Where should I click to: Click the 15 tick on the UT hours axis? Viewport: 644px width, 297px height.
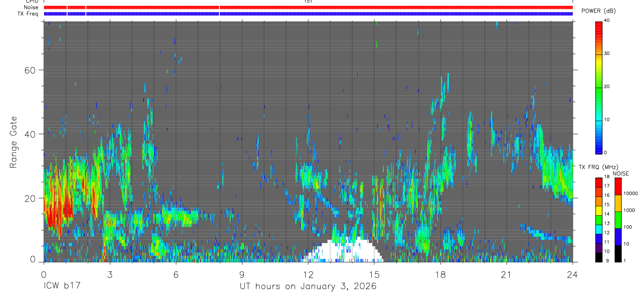pos(374,274)
